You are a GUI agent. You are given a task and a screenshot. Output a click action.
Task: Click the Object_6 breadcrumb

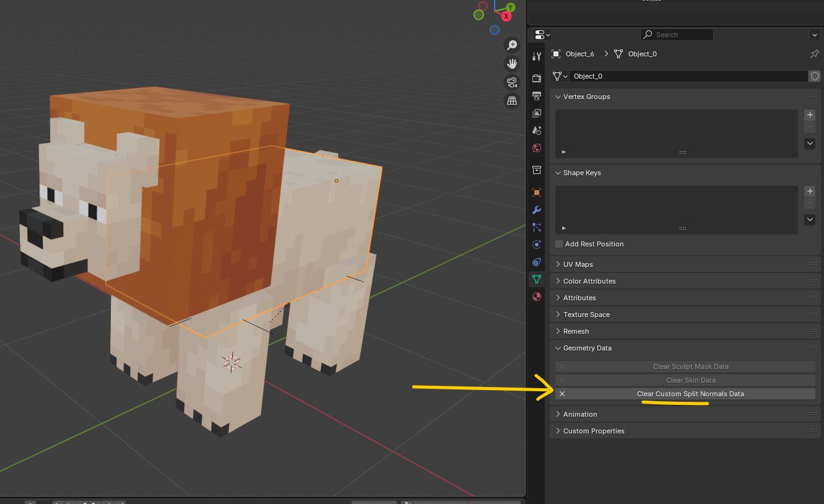579,54
